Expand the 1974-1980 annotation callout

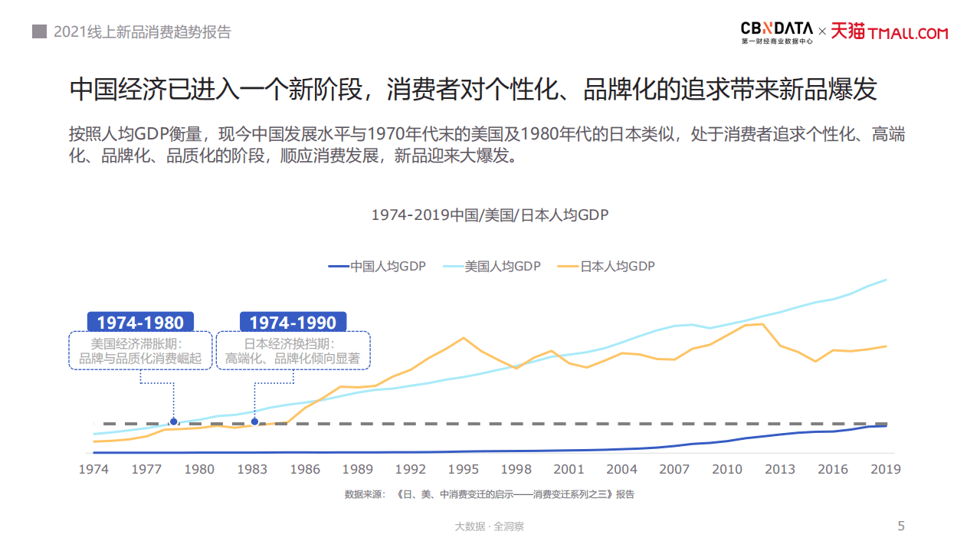pyautogui.click(x=140, y=322)
